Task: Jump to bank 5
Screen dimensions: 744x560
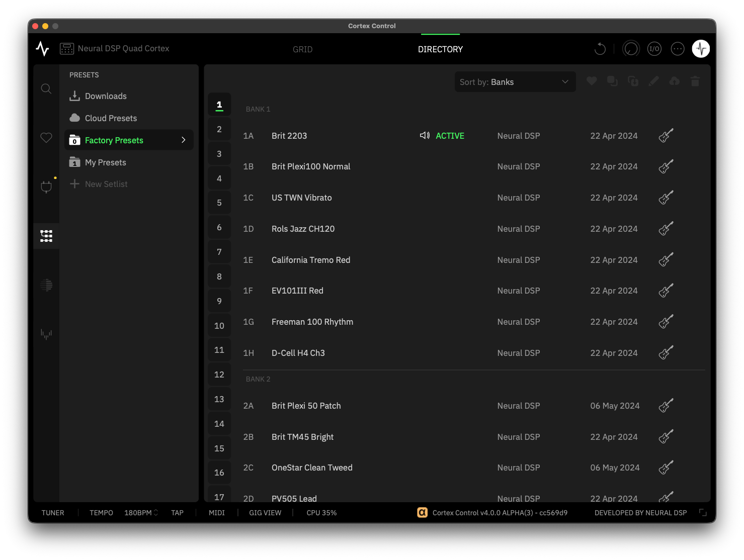Action: click(219, 203)
